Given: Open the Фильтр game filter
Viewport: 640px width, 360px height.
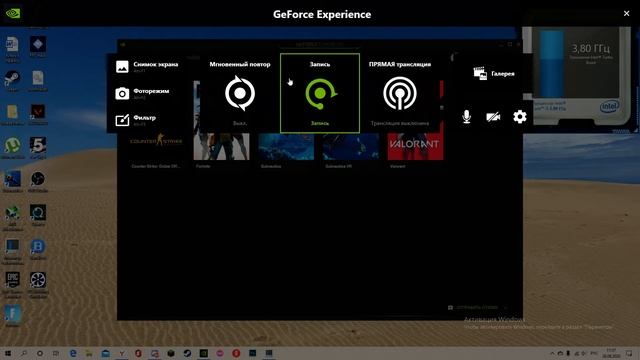Looking at the screenshot, I should (x=136, y=120).
